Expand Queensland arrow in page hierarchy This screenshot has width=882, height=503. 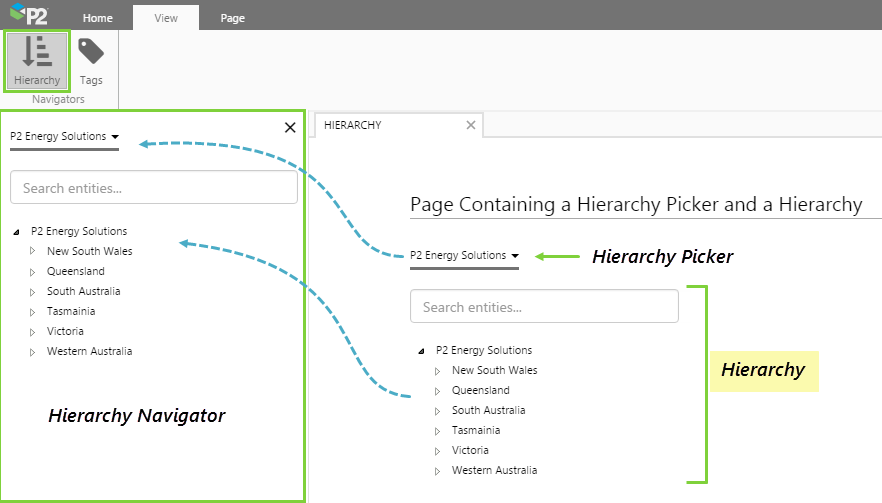[438, 391]
